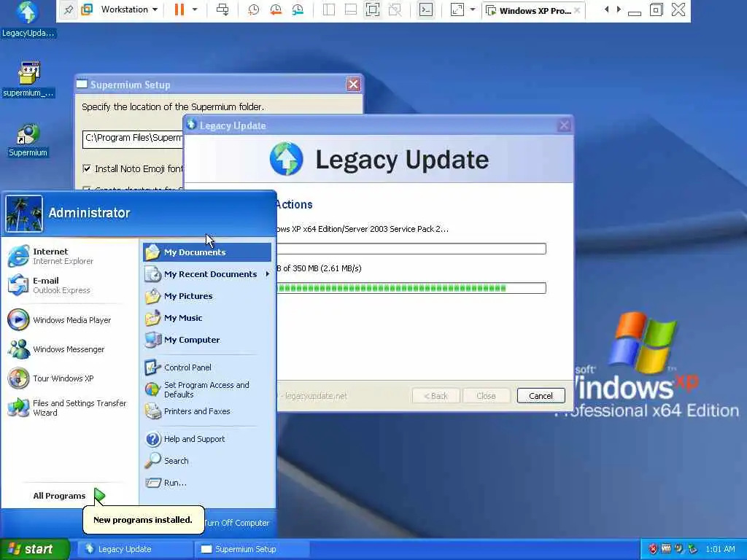This screenshot has height=560, width=747.
Task: Click the VMware Workstation logo icon
Action: (87, 9)
